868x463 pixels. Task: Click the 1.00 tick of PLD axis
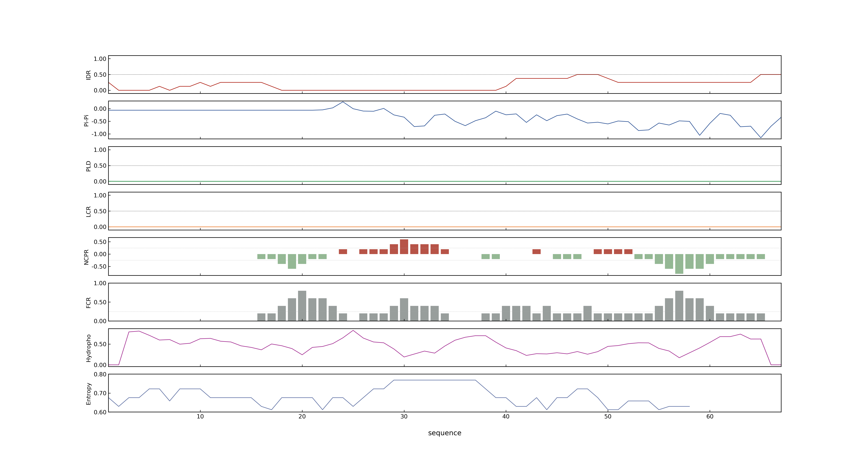click(100, 150)
